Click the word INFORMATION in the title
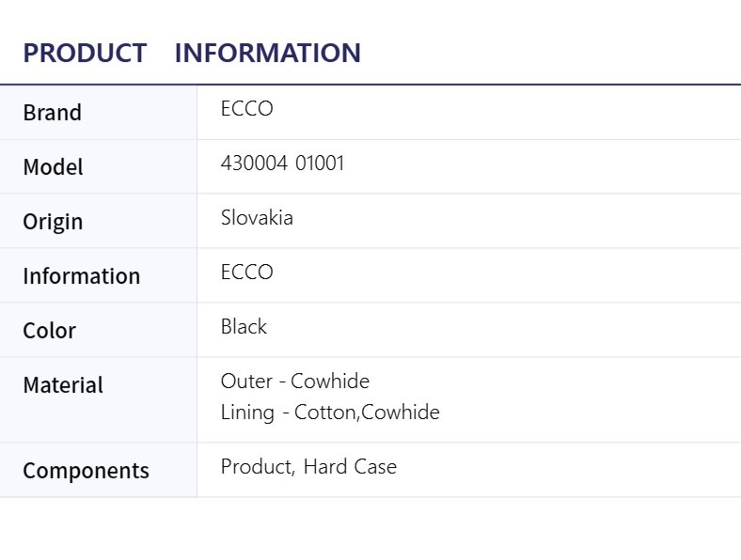741x560 pixels. pyautogui.click(x=267, y=53)
